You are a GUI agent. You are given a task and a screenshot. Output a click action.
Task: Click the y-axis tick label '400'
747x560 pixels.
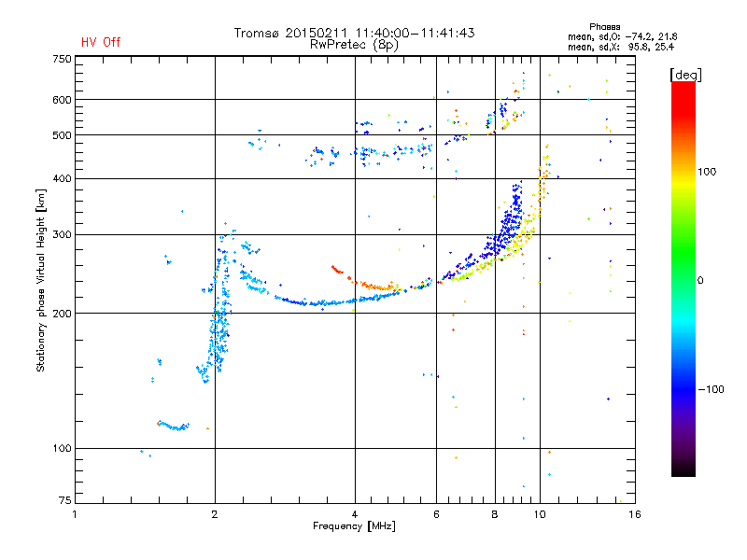tap(62, 179)
